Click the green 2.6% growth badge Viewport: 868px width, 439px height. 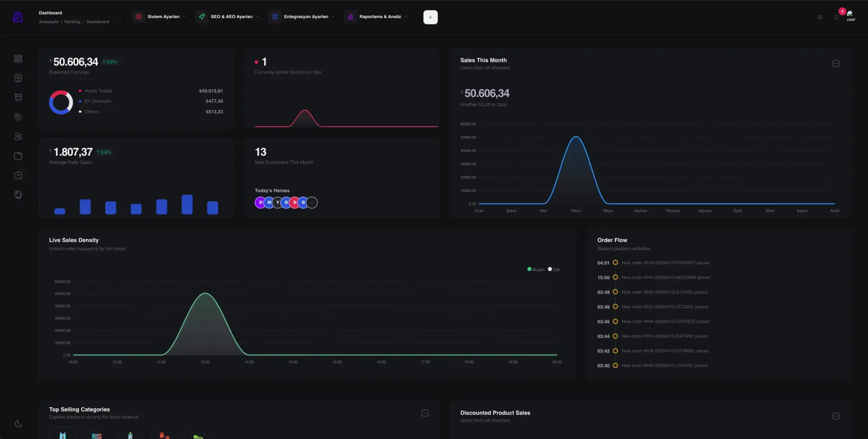tap(104, 152)
